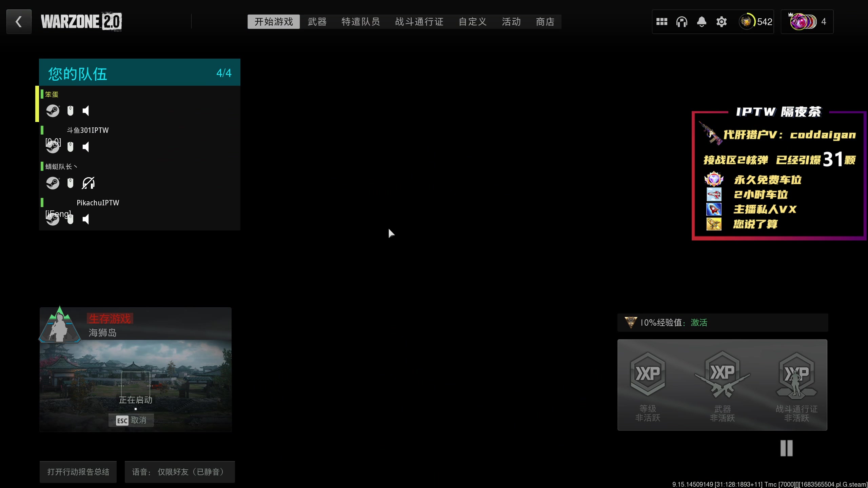Image resolution: width=868 pixels, height=488 pixels.
Task: Open the notifications bell
Action: pos(702,22)
